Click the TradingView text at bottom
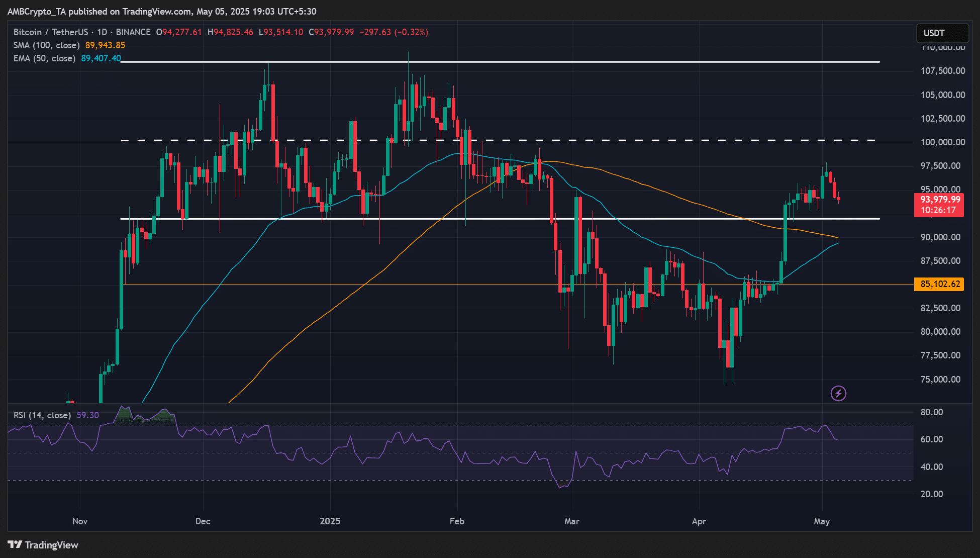 coord(51,545)
